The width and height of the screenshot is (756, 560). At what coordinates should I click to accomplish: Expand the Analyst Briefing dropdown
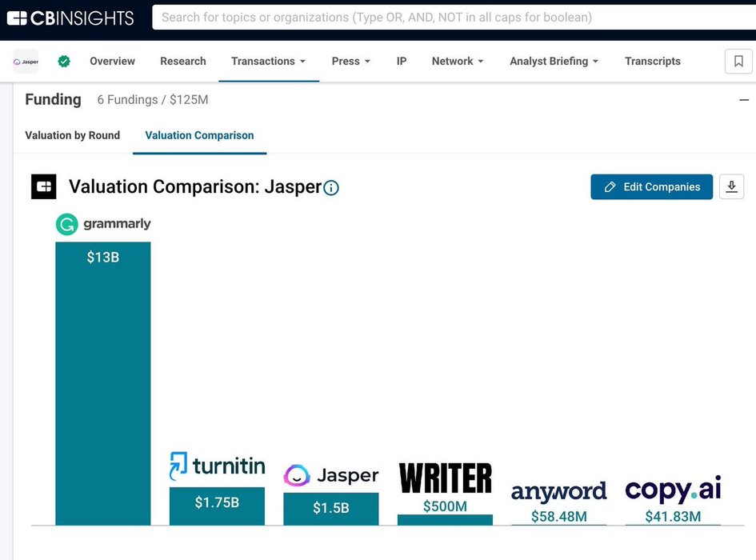pyautogui.click(x=554, y=62)
